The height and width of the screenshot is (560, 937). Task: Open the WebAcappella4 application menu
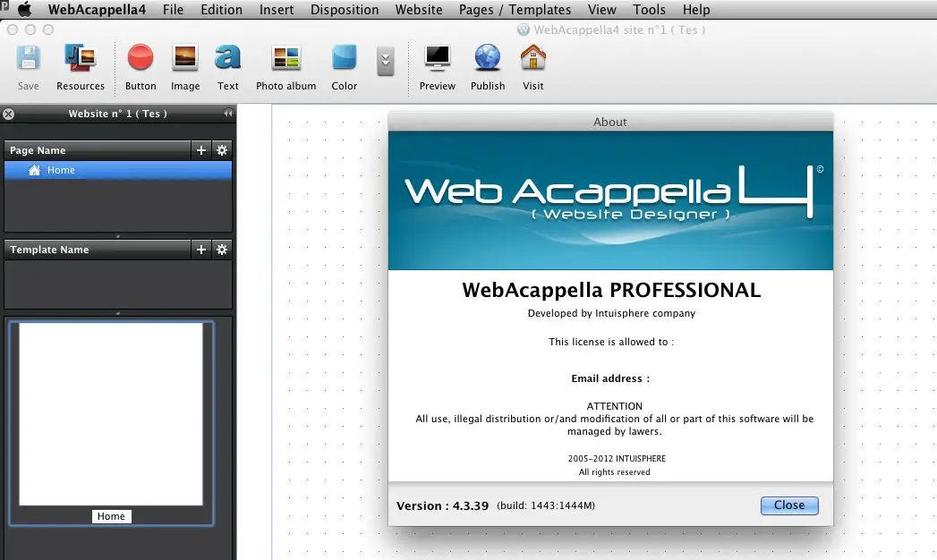click(97, 10)
